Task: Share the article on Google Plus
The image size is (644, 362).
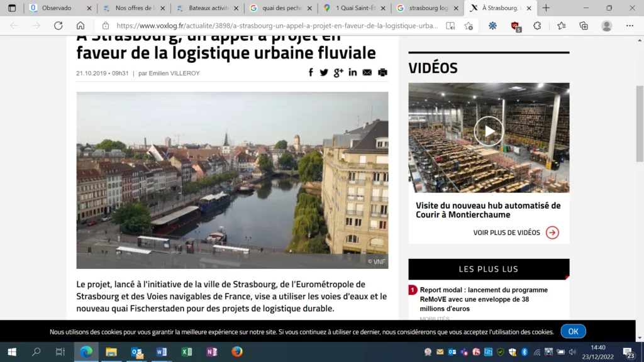Action: 338,73
